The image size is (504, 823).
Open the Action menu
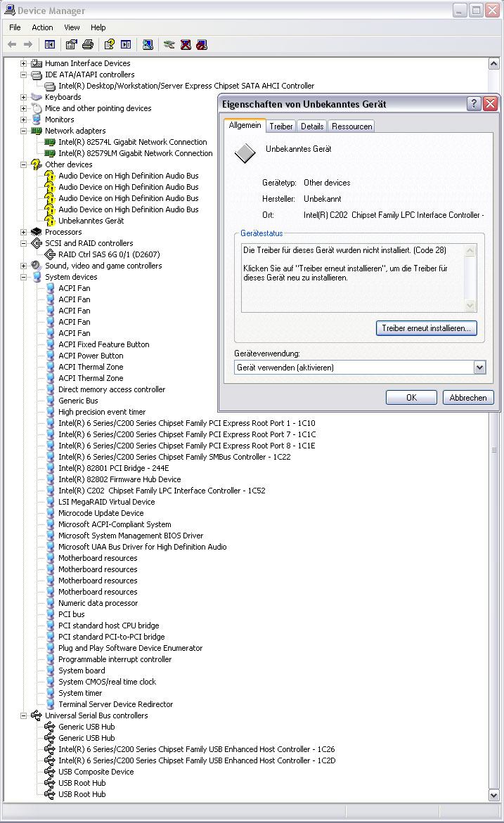42,27
